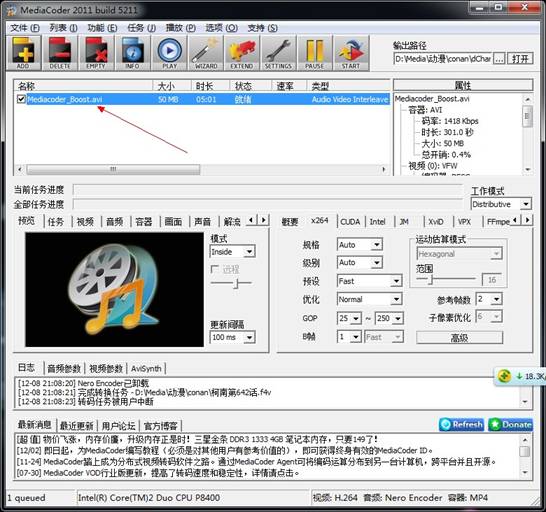Click the PAUSE toolbar icon
546x512 pixels.
[314, 53]
